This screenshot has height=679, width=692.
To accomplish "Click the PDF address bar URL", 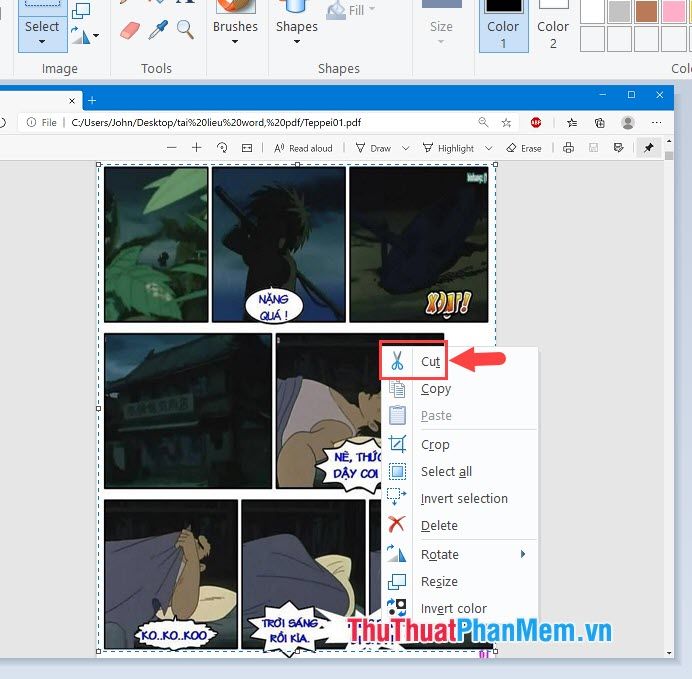I will pyautogui.click(x=216, y=123).
